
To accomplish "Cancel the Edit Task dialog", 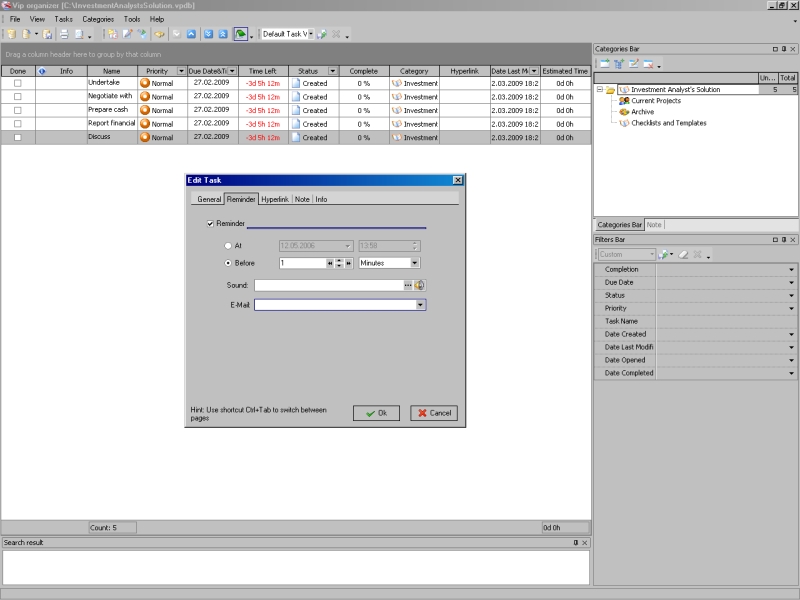I will (x=434, y=413).
